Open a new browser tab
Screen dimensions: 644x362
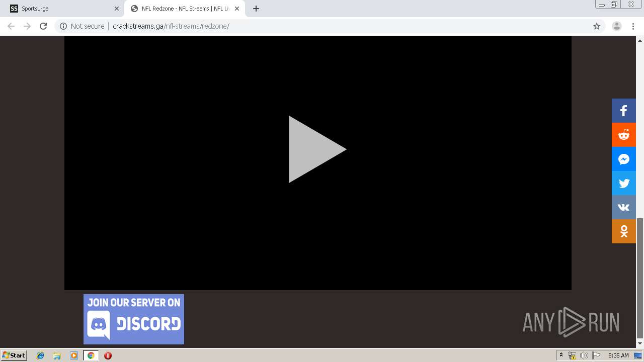[256, 9]
